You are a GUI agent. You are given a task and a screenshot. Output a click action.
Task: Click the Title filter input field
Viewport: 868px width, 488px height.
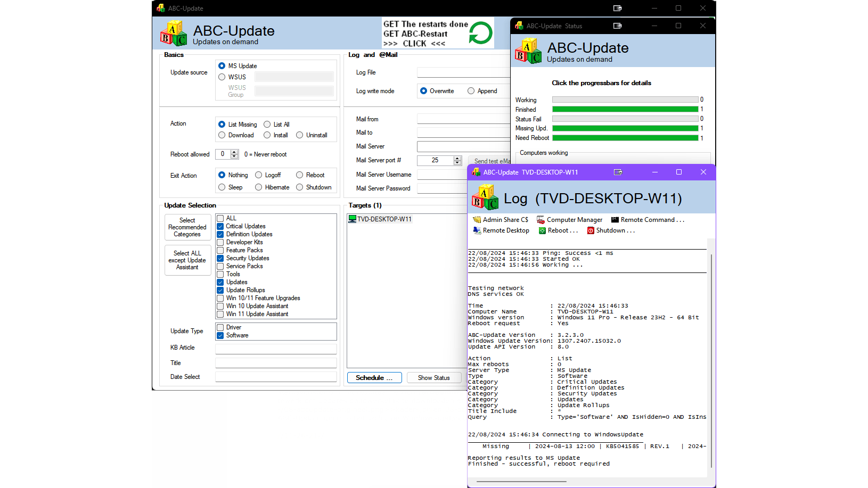pyautogui.click(x=276, y=363)
